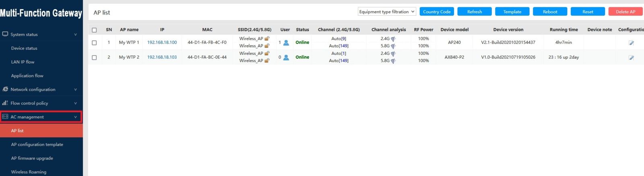This screenshot has width=644, height=176.
Task: Open 5.8G channel analysis for My WTP 2
Action: (x=393, y=61)
